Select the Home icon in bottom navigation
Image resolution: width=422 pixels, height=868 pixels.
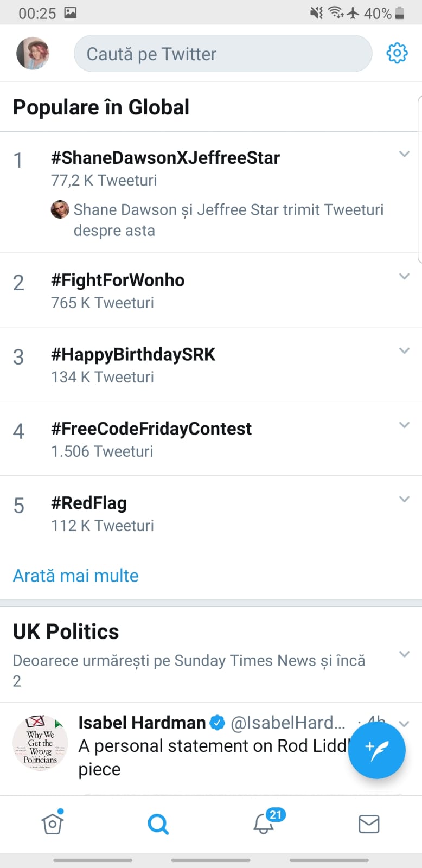point(53,824)
